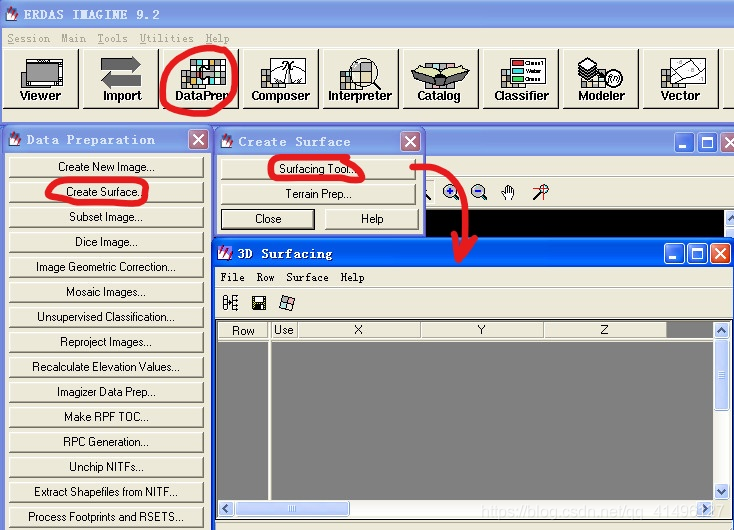Viewport: 734px width, 530px height.
Task: Open the File menu in 3D Surfacing
Action: click(x=233, y=277)
